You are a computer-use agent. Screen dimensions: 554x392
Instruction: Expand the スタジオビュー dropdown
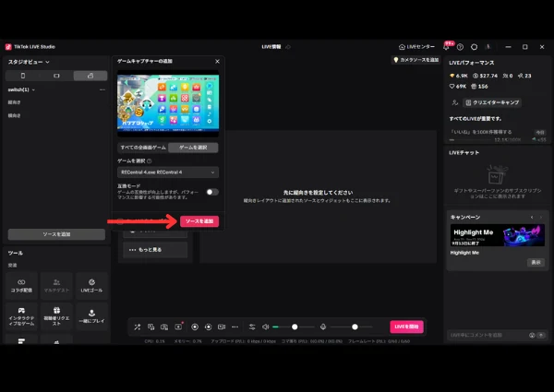pyautogui.click(x=29, y=62)
